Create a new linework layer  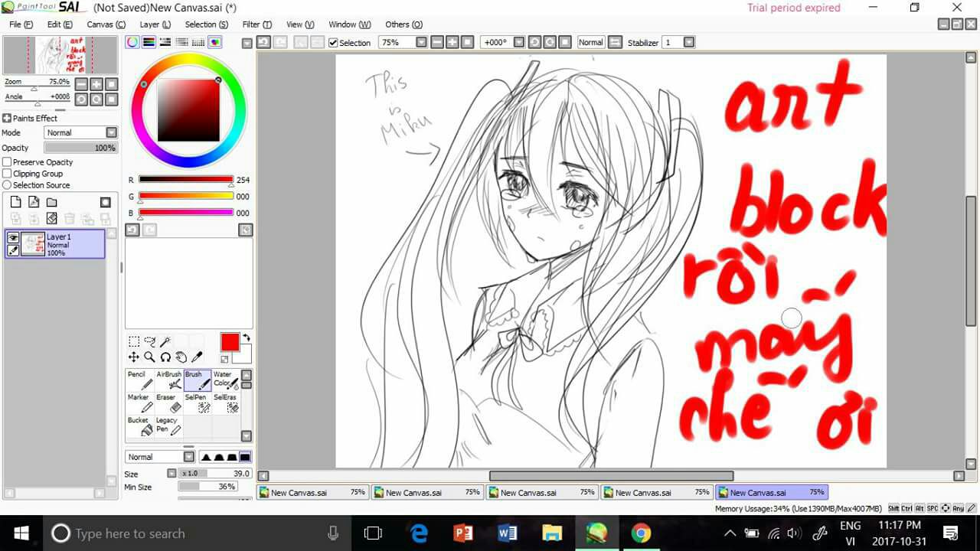pyautogui.click(x=34, y=202)
